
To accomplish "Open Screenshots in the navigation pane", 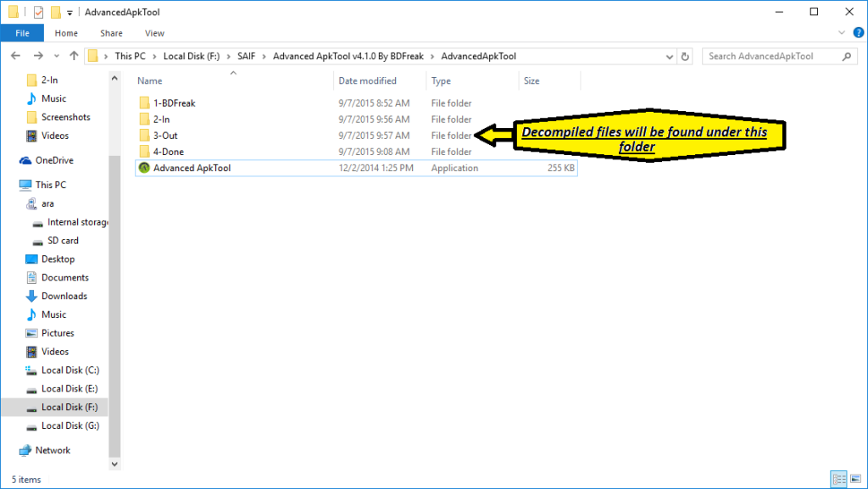I will point(65,117).
